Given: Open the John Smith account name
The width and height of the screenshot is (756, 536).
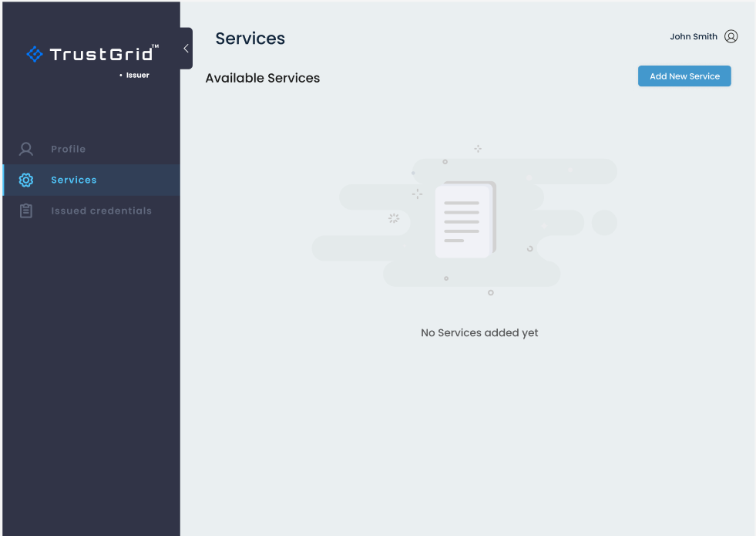Looking at the screenshot, I should point(693,36).
